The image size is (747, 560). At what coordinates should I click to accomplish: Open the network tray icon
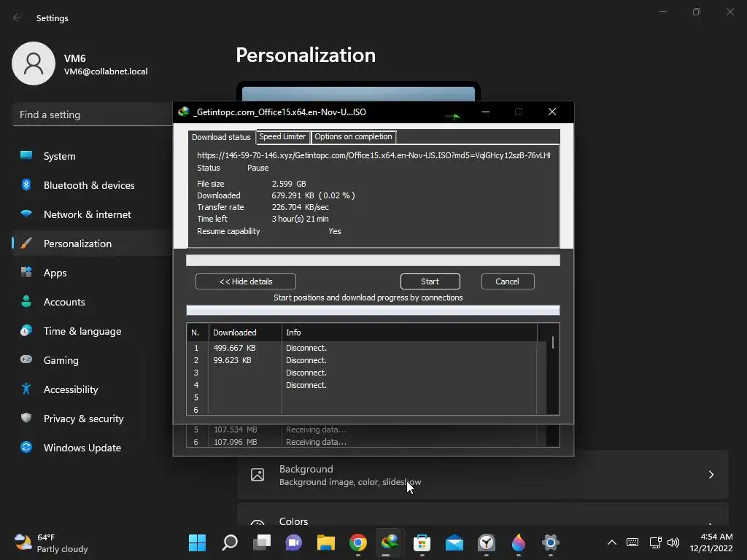coord(656,542)
